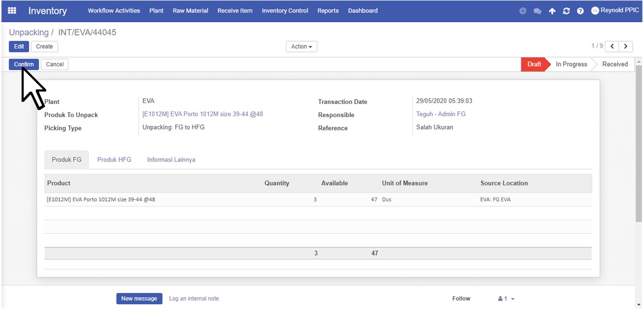644x309 pixels.
Task: Open the apps grid menu icon
Action: pos(12,10)
